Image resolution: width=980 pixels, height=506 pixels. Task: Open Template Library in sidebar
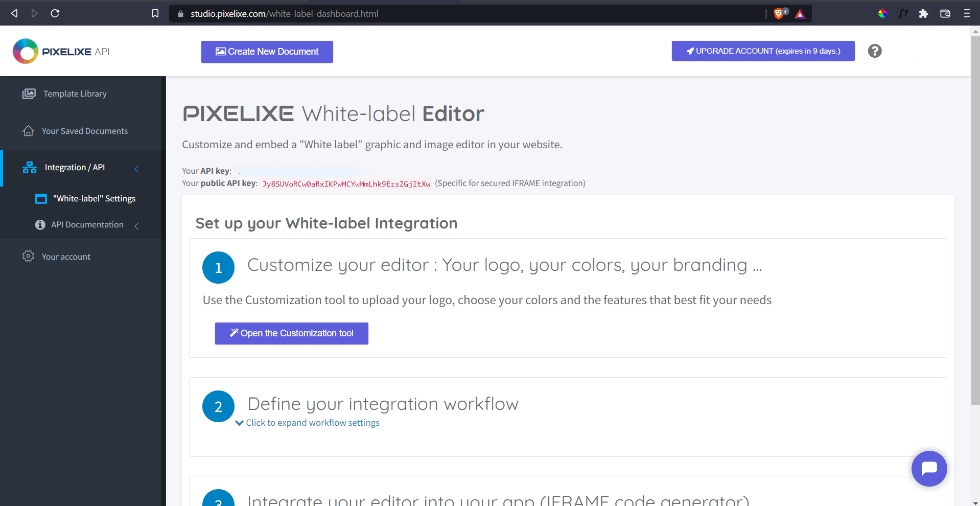75,94
